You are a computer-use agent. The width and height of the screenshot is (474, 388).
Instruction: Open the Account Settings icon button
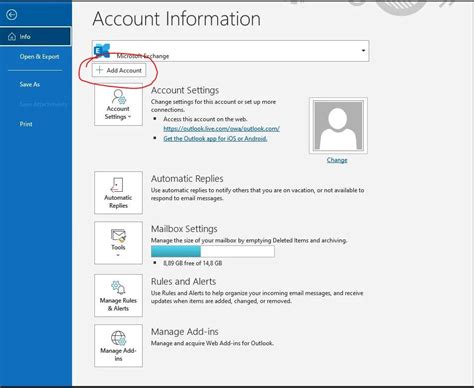[x=118, y=105]
